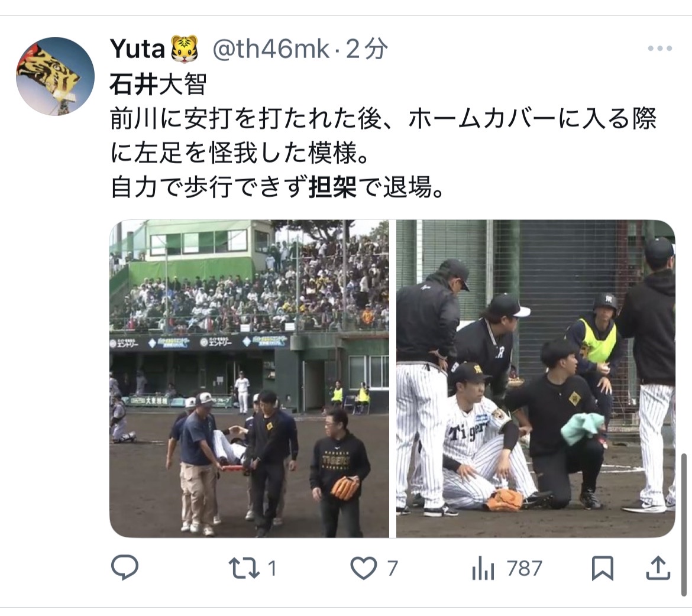Tap the retweet arrows icon
The image size is (692, 616).
pyautogui.click(x=244, y=568)
